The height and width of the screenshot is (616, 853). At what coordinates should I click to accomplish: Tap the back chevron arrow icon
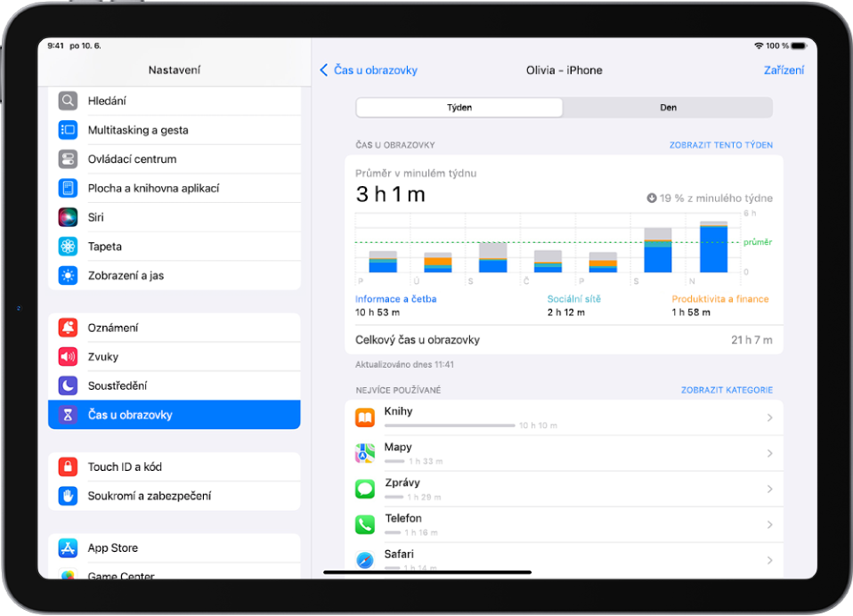pos(324,70)
